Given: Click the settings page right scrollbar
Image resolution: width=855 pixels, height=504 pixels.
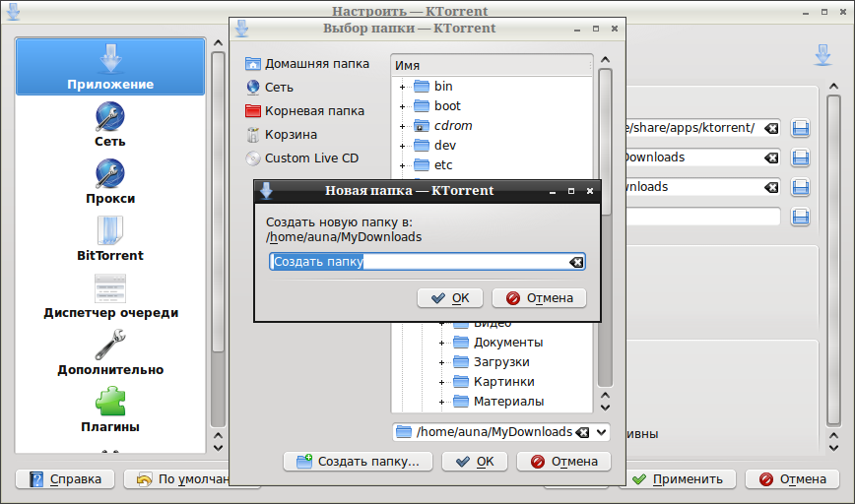Looking at the screenshot, I should click(833, 267).
